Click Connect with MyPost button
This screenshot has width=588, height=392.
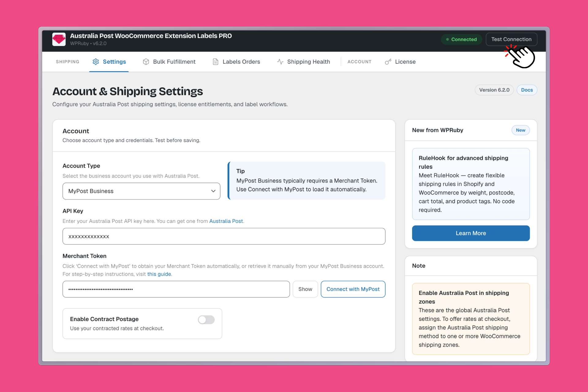click(353, 289)
